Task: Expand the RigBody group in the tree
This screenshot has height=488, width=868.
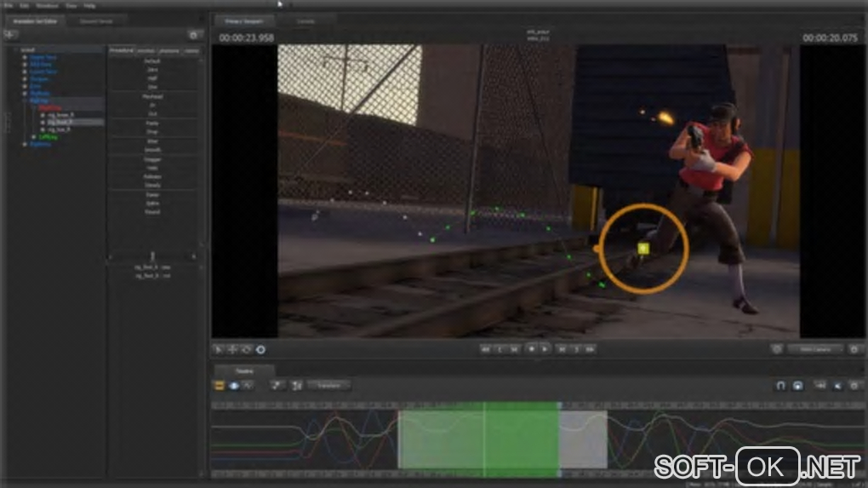Action: click(x=25, y=93)
